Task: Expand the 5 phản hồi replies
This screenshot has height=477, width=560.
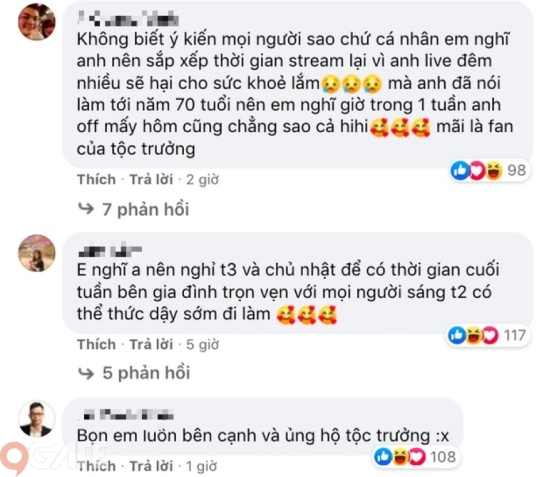Action: pyautogui.click(x=146, y=373)
